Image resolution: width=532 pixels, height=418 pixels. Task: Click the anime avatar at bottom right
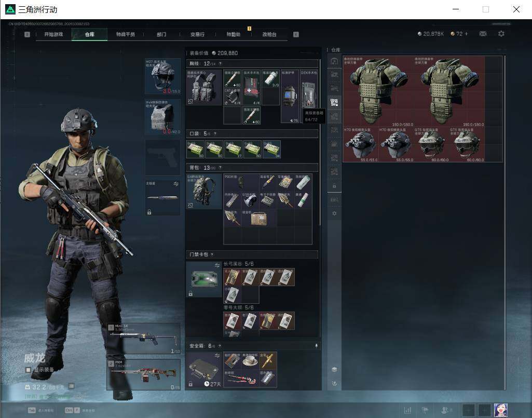(500, 410)
